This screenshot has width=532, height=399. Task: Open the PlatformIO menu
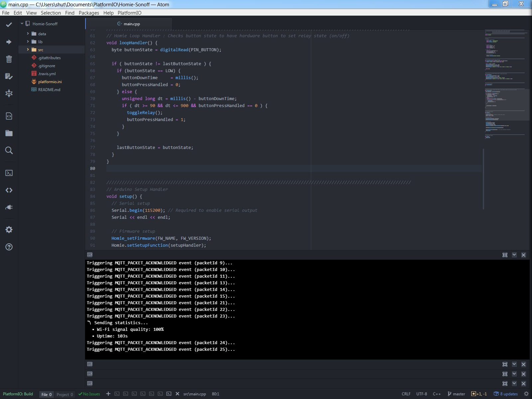[129, 13]
